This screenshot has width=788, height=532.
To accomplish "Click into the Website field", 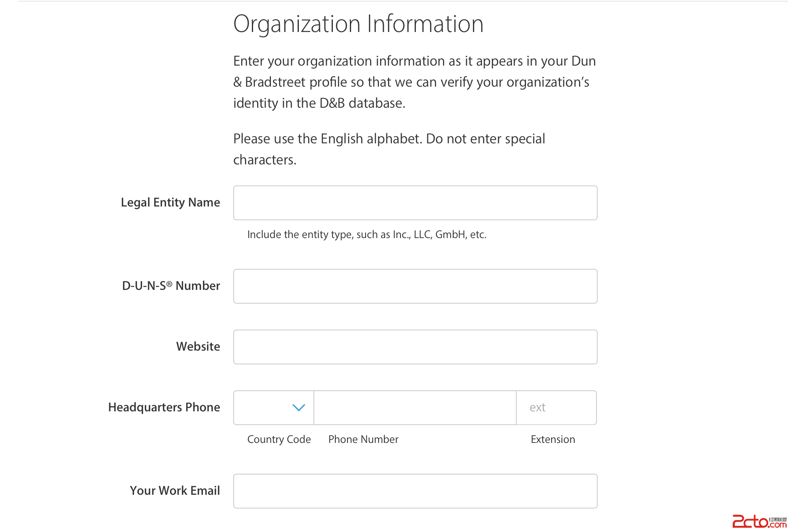I will [x=415, y=347].
